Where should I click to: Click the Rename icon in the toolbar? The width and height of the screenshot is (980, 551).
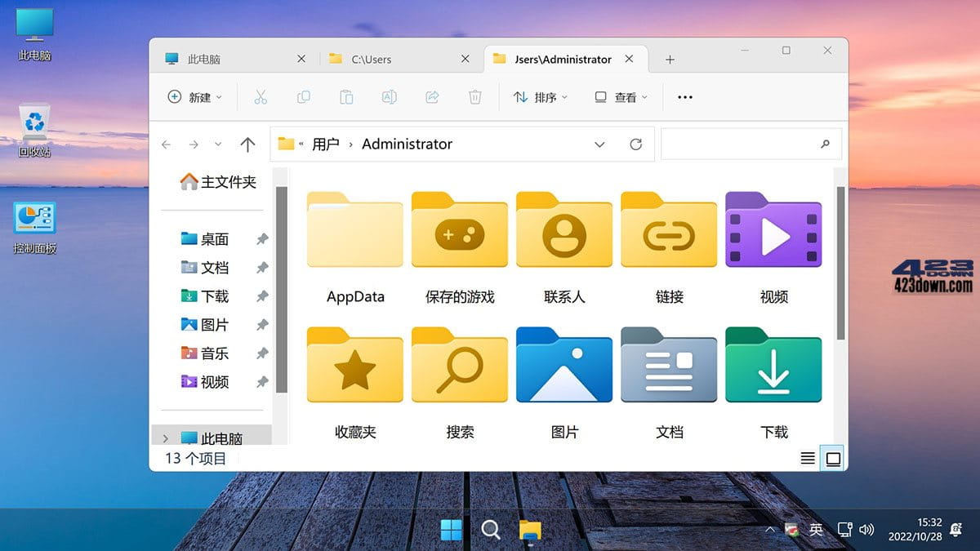point(389,96)
